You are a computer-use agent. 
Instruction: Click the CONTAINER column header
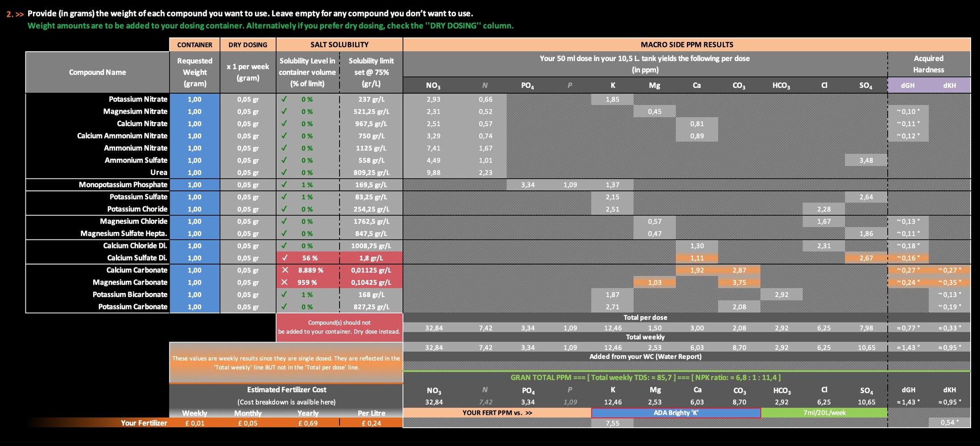[x=195, y=45]
